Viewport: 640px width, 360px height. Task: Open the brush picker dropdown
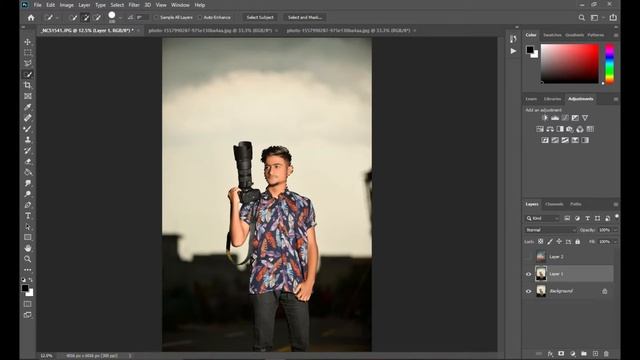[x=120, y=18]
